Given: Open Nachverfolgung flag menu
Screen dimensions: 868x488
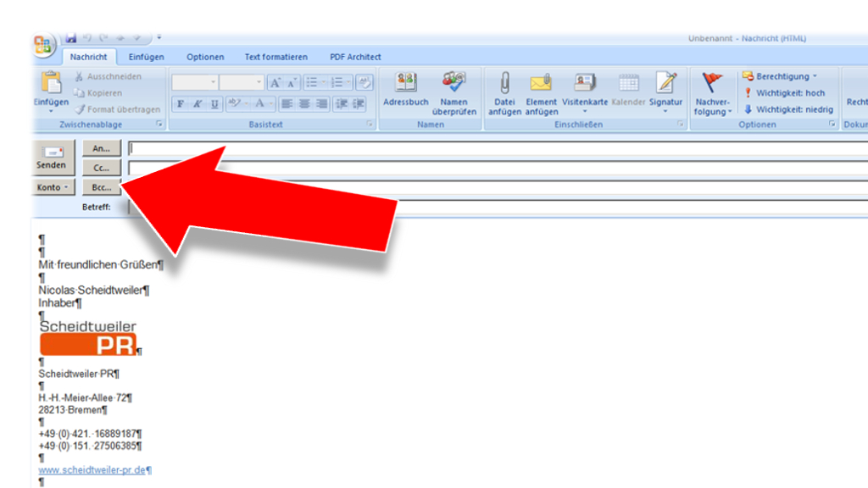Looking at the screenshot, I should coord(712,93).
